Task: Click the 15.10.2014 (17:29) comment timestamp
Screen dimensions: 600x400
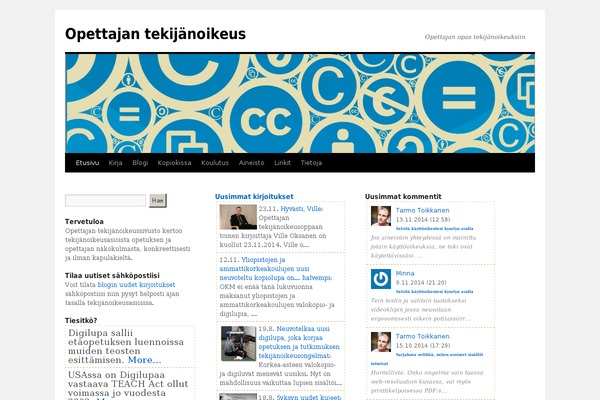Action: 423,345
